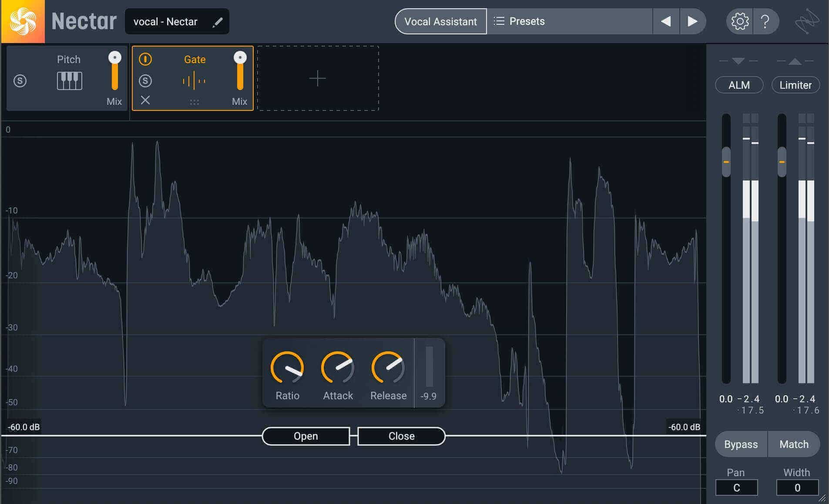Adjust the input gain fader
The image size is (829, 504).
pos(726,162)
